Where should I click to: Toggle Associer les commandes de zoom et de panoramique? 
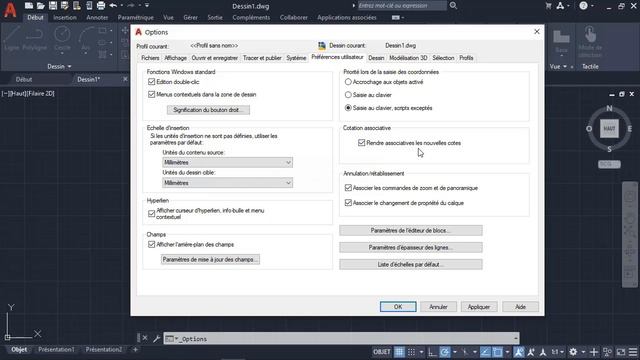[348, 188]
